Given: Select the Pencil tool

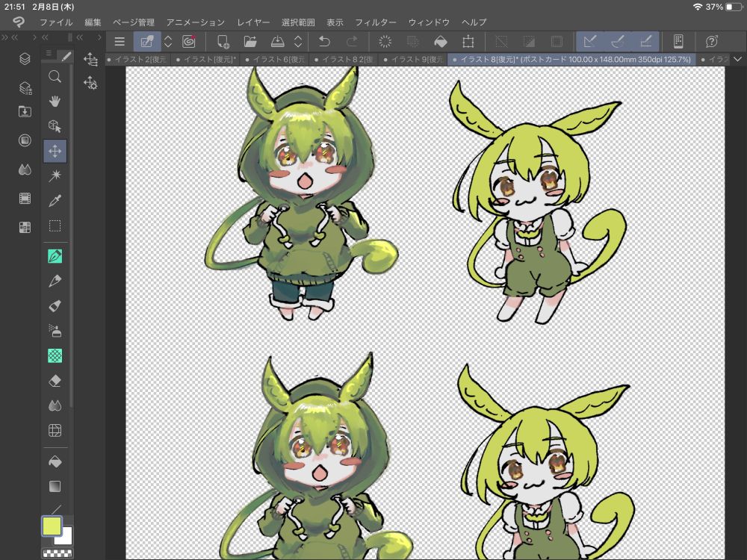Looking at the screenshot, I should pos(55,281).
